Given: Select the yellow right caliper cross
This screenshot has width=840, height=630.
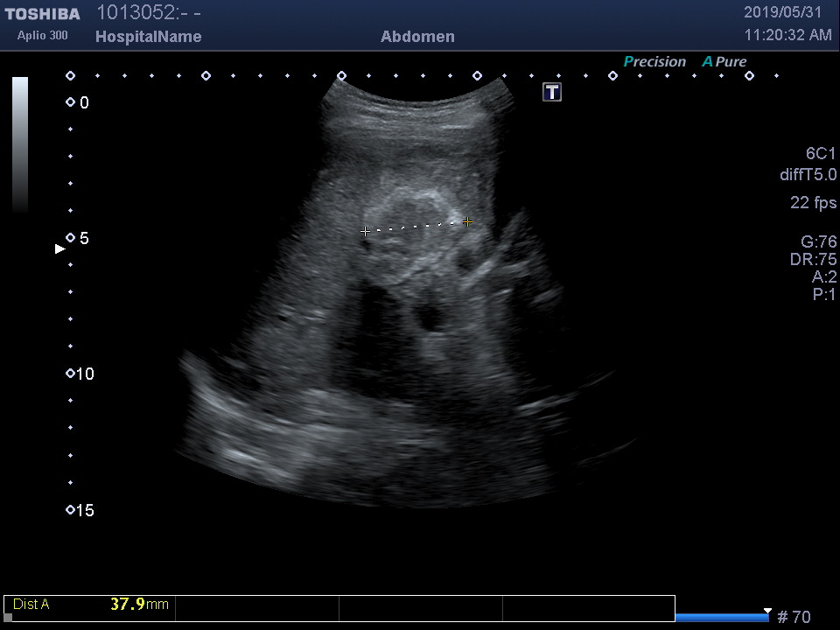Looking at the screenshot, I should click(x=468, y=222).
